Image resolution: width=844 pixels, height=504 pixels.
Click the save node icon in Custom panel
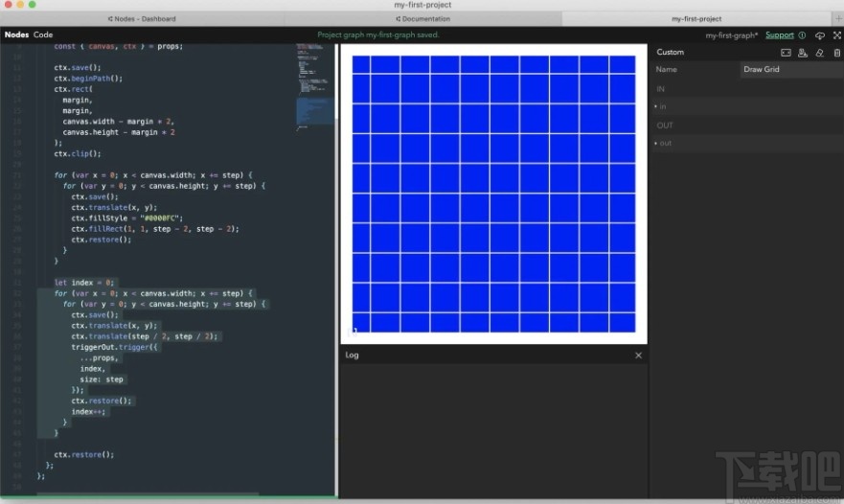803,53
